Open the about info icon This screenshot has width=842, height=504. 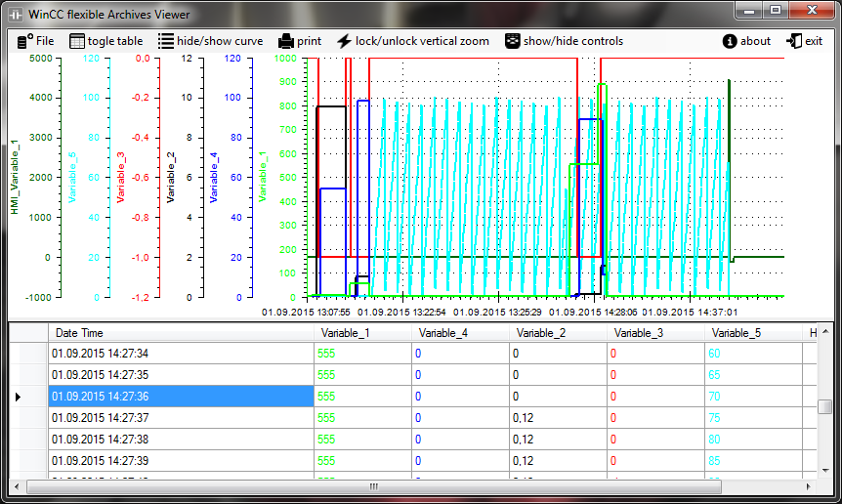pyautogui.click(x=729, y=41)
